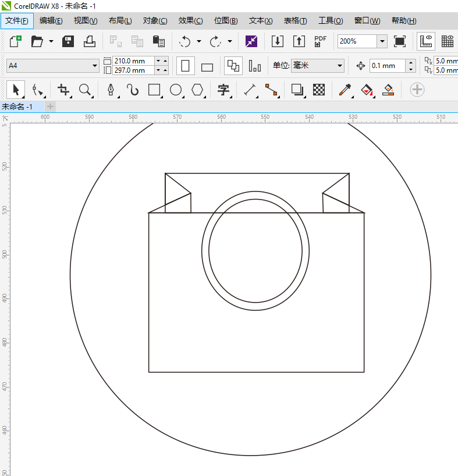Image resolution: width=458 pixels, height=476 pixels.
Task: Switch page to portrait orientation
Action: (186, 66)
